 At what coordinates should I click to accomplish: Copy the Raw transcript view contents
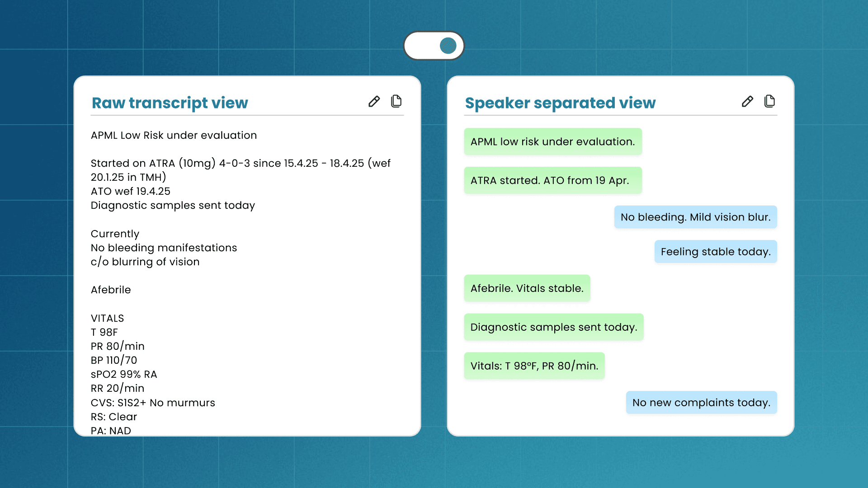point(396,101)
